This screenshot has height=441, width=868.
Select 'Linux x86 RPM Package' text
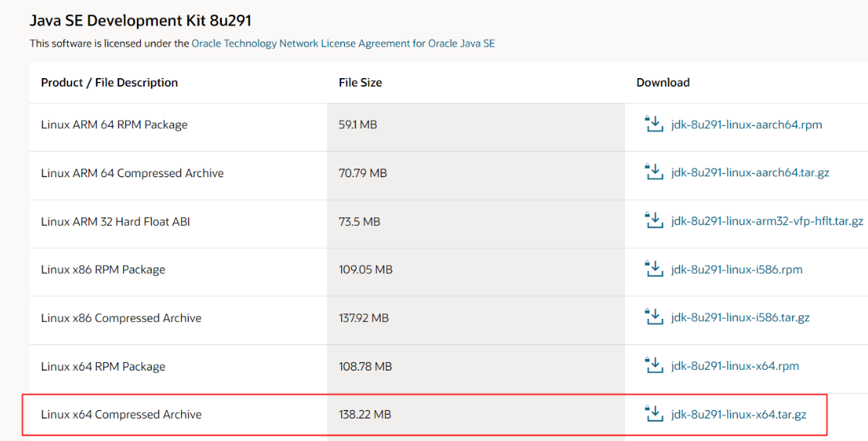(x=103, y=270)
